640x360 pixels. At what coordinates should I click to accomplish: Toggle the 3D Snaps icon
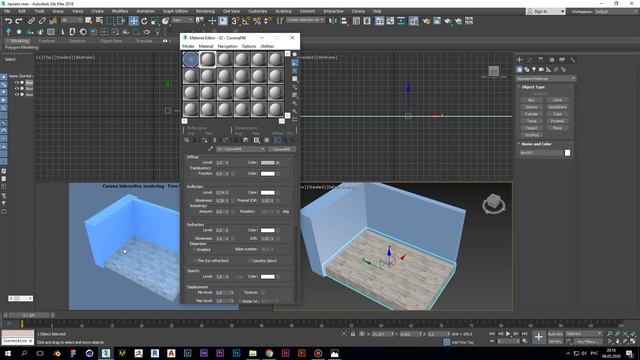235,21
